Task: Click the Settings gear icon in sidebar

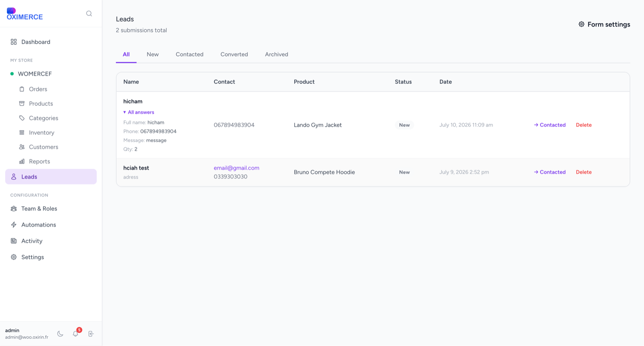Action: (14, 257)
